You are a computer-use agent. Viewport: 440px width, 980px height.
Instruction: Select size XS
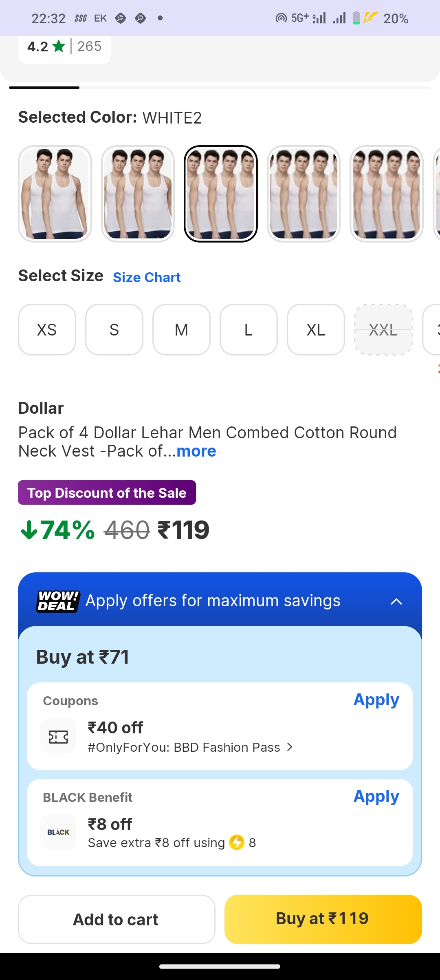click(47, 330)
